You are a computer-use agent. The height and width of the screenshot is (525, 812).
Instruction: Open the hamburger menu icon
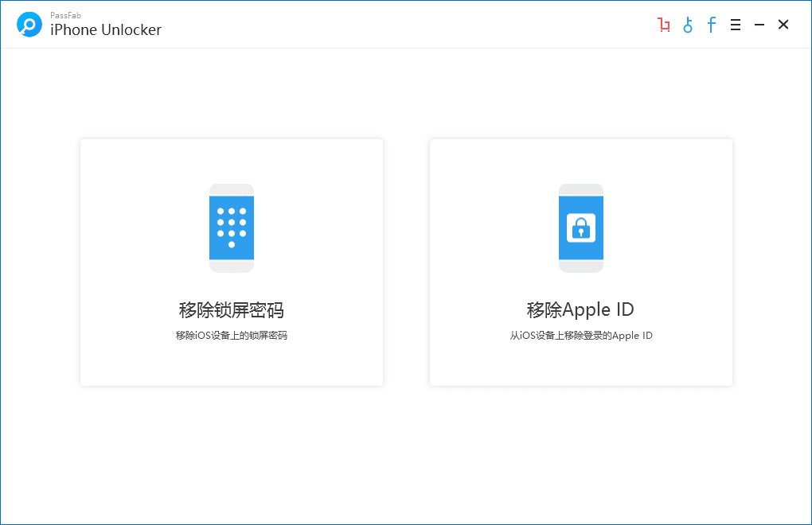pos(736,25)
